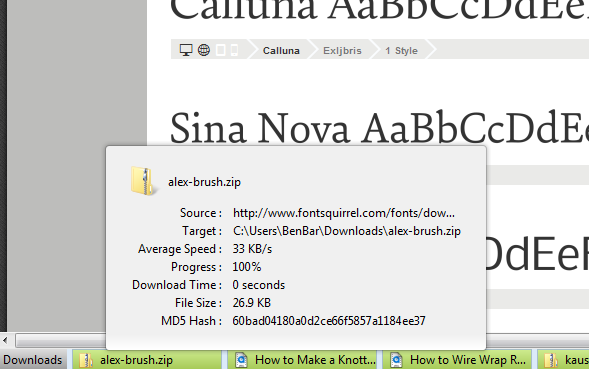Viewport: 589px width, 369px height.
Task: Open the Calluna font link
Action: 281,50
